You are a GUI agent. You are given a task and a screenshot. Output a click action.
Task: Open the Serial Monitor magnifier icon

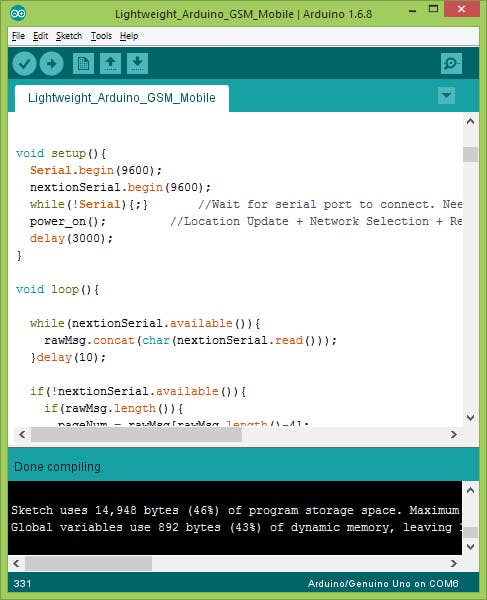[451, 64]
